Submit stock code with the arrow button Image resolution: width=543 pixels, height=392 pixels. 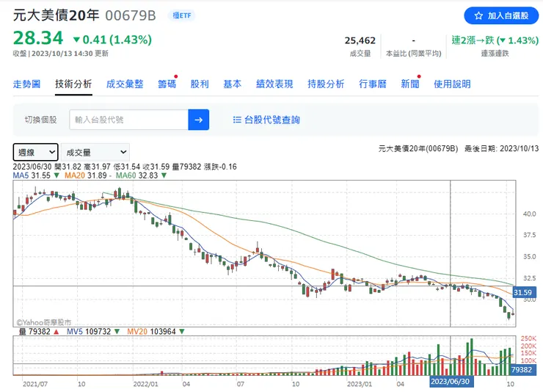tap(198, 120)
